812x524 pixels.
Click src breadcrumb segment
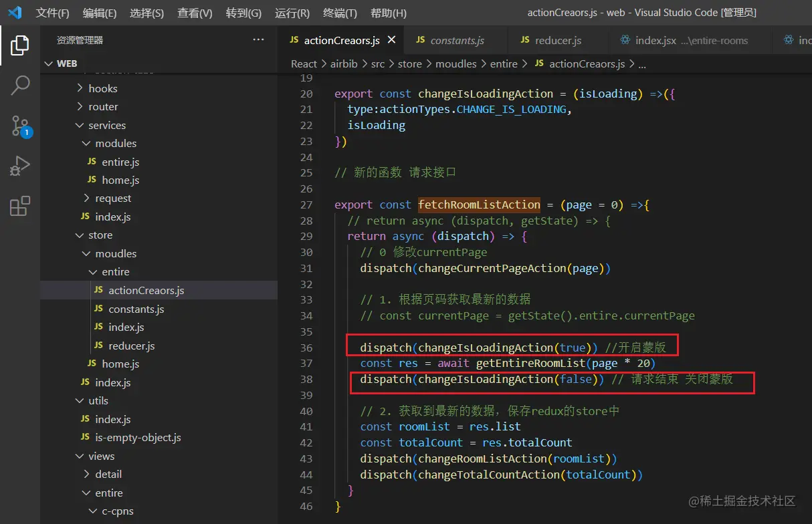(x=378, y=63)
